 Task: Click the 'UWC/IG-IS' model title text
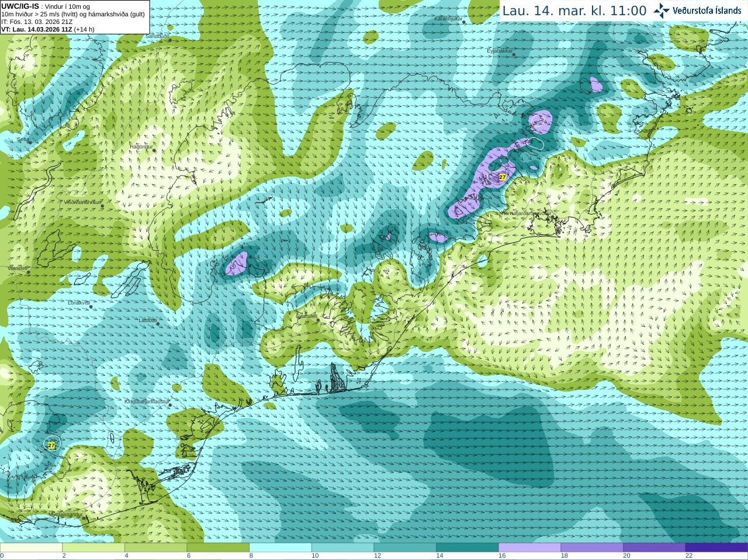click(20, 6)
